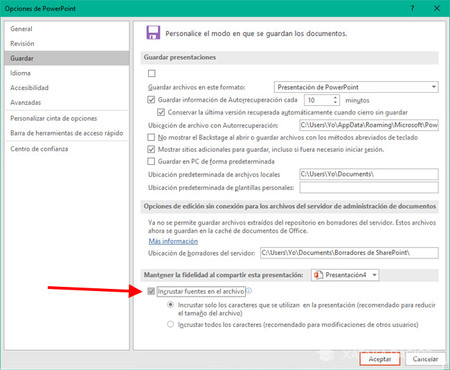
Task: Open the Accesibilidad options category
Action: point(67,87)
